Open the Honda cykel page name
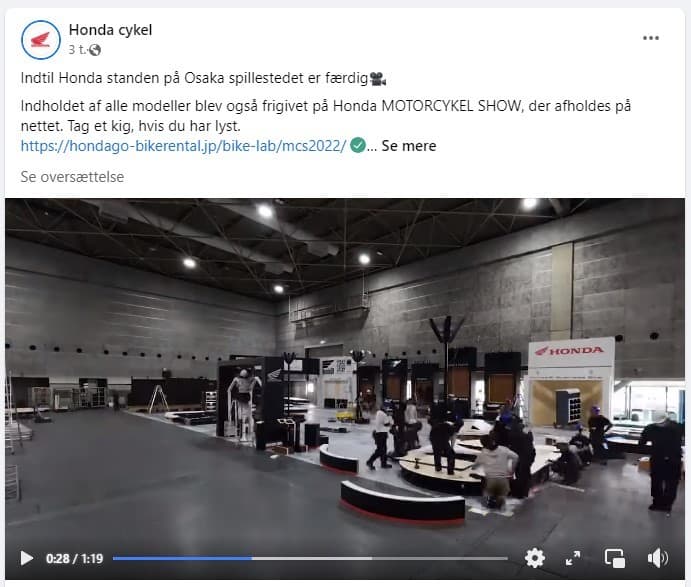The image size is (691, 587). 110,30
